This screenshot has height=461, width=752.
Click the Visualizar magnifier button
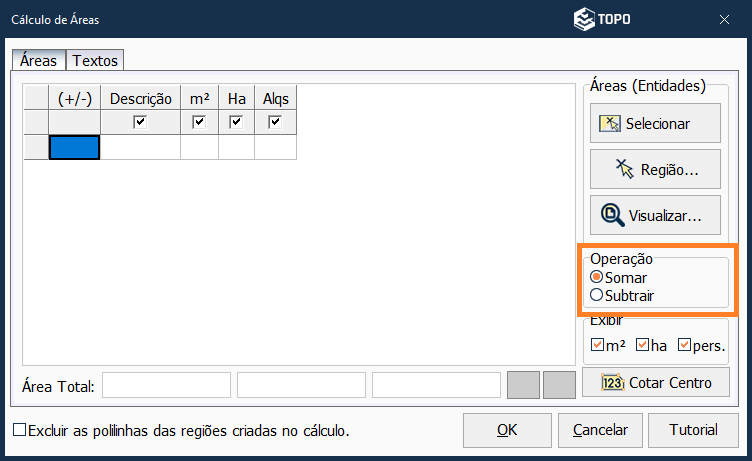click(645, 215)
